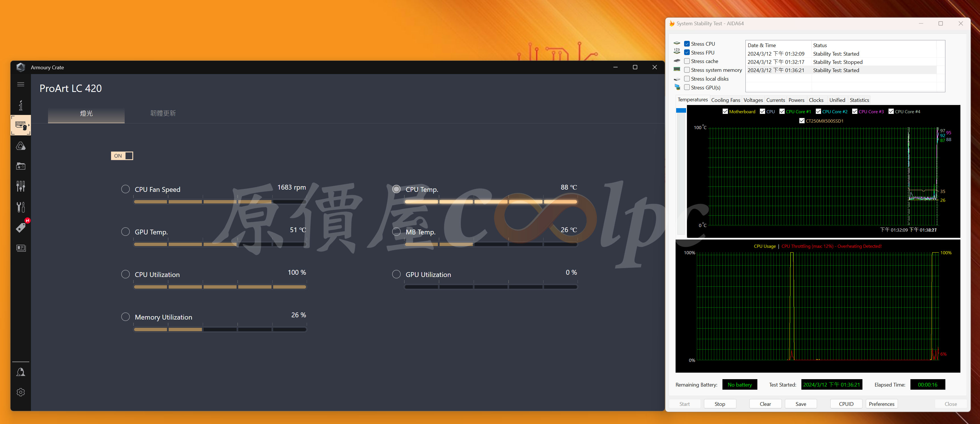980x424 pixels.
Task: Select the 01:36:21 Stability Test Started log row
Action: (x=841, y=70)
